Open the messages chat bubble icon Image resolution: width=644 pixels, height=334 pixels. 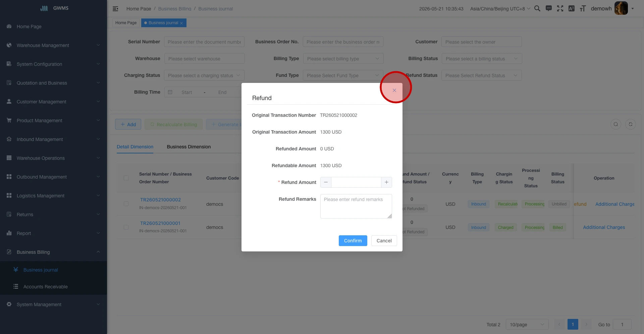point(549,8)
